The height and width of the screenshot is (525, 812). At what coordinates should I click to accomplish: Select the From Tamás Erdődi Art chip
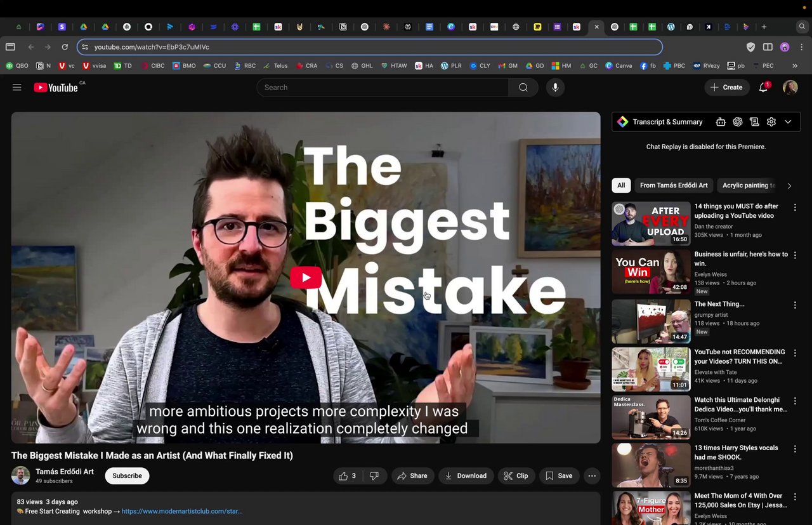[674, 185]
